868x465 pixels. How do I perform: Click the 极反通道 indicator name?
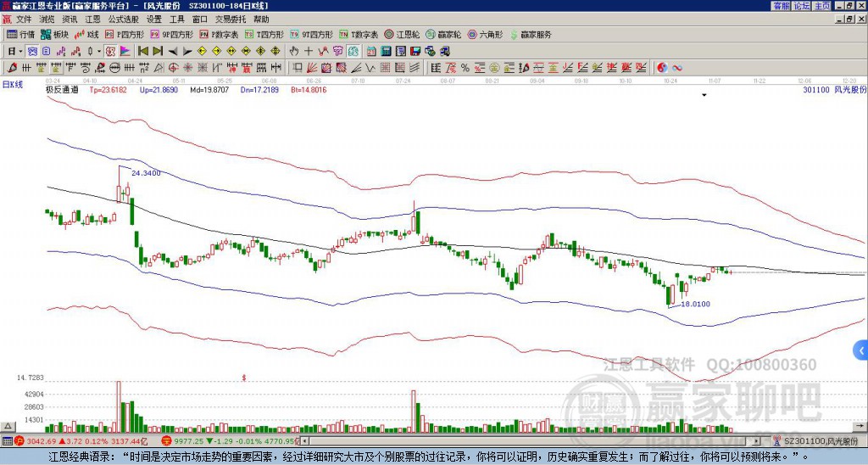(62, 90)
